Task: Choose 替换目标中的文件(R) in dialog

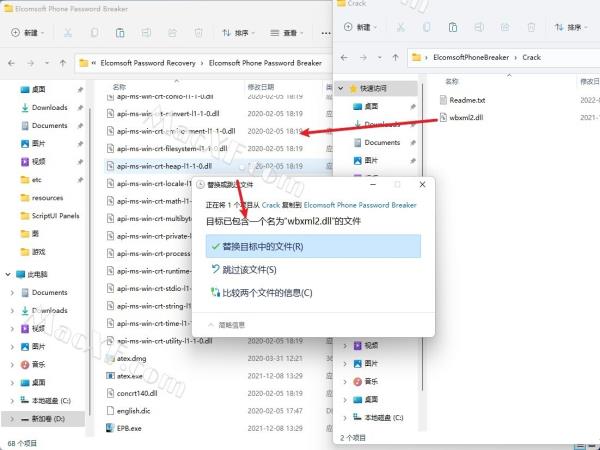Action: 313,246
